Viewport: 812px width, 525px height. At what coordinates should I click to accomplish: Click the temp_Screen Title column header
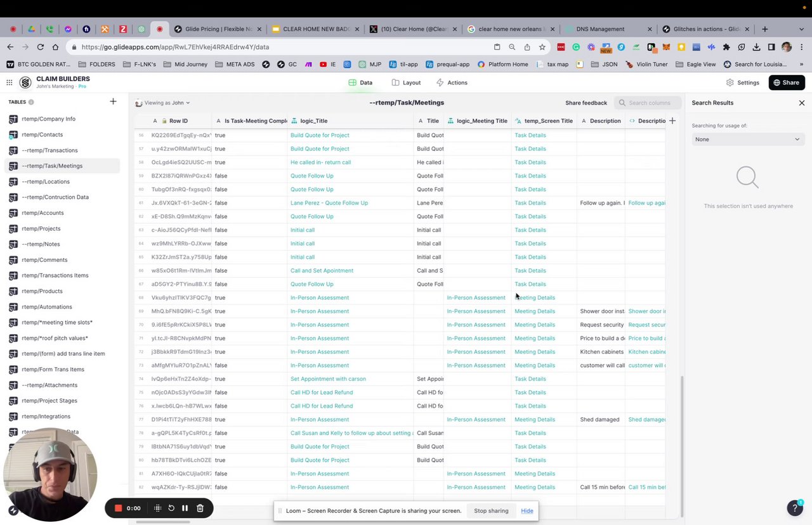click(x=544, y=120)
